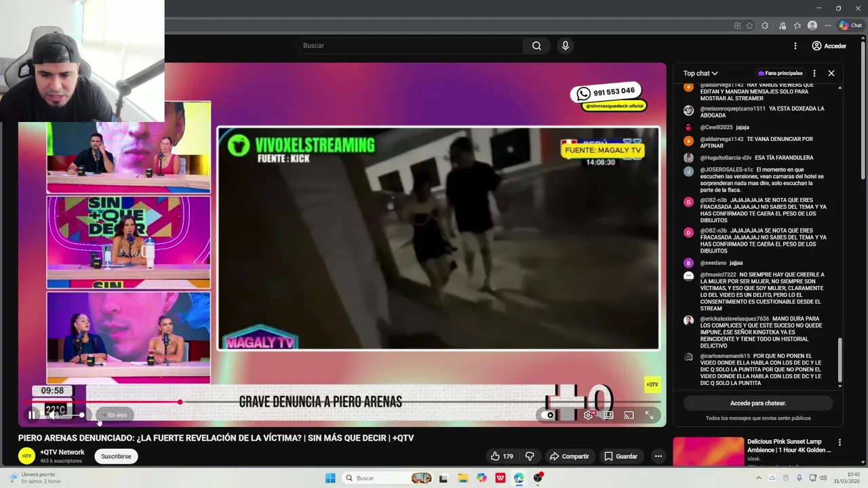Viewport: 868px width, 488px height.
Task: Click video title PIERO ARENAS DENUNCIADO
Action: click(x=216, y=438)
